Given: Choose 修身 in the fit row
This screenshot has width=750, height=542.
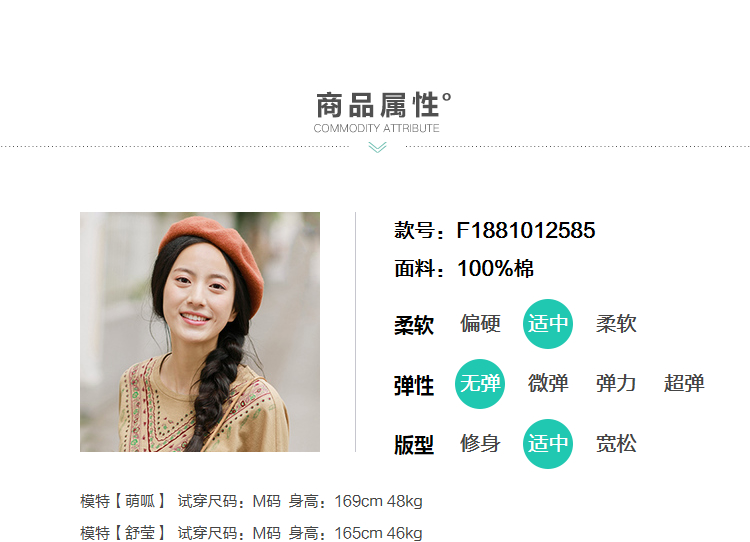Looking at the screenshot, I should 480,443.
